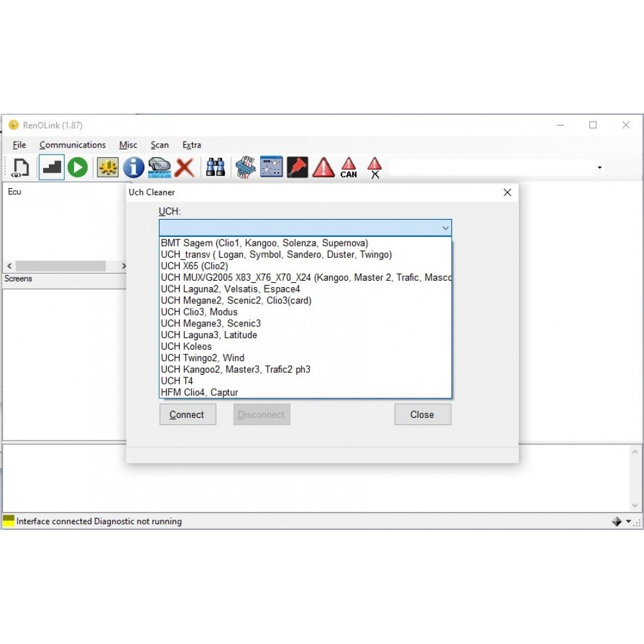Click the car scan toolbar icon
Screen dimensions: 644x644
click(159, 167)
